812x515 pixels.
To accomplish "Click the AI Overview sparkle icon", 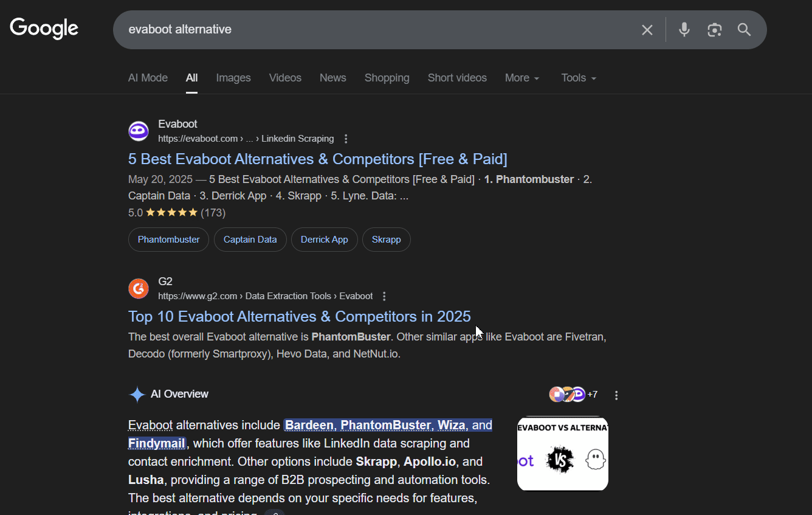I will click(x=137, y=394).
